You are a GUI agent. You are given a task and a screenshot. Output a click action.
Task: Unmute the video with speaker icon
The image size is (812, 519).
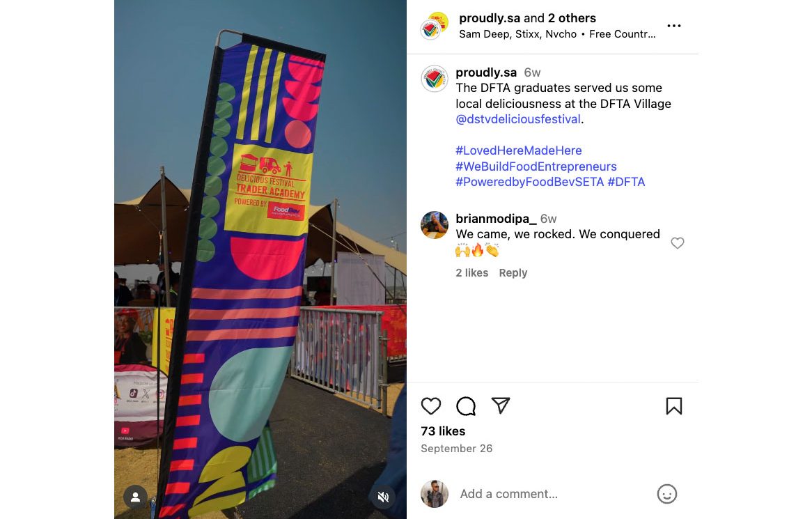point(383,497)
